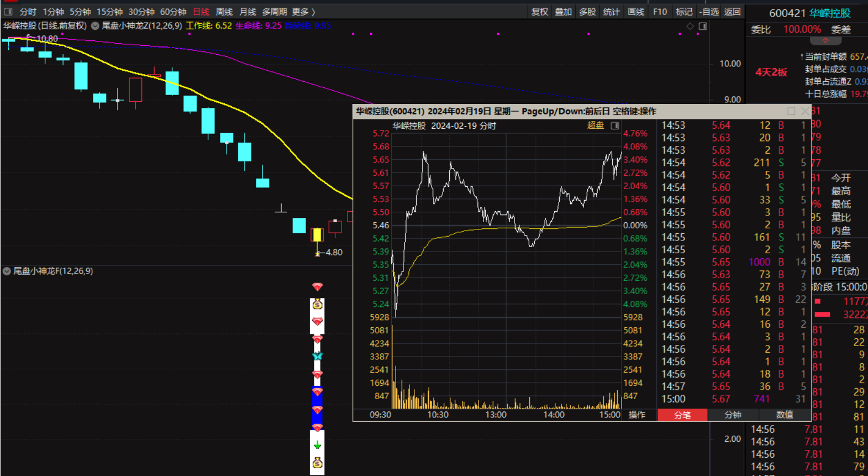Viewport: 868px width, 476px height.
Task: Toggle the side panel icon beside the diamond
Action: 703,26
